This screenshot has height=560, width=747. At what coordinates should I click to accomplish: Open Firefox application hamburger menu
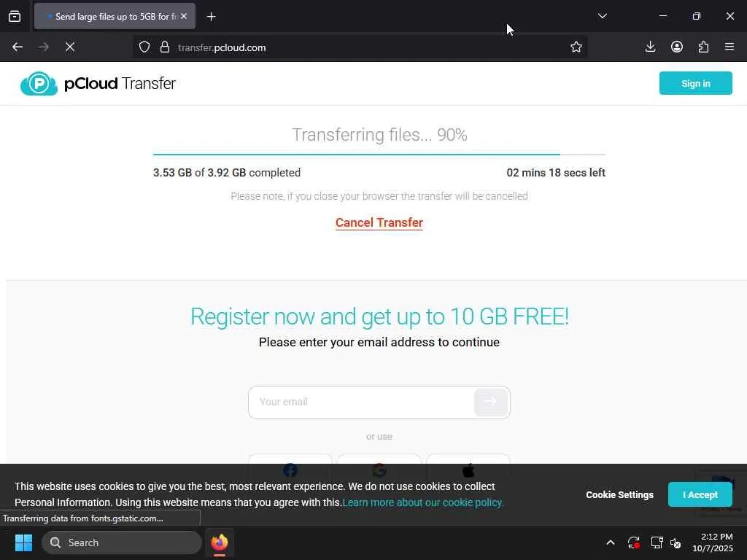[x=729, y=47]
